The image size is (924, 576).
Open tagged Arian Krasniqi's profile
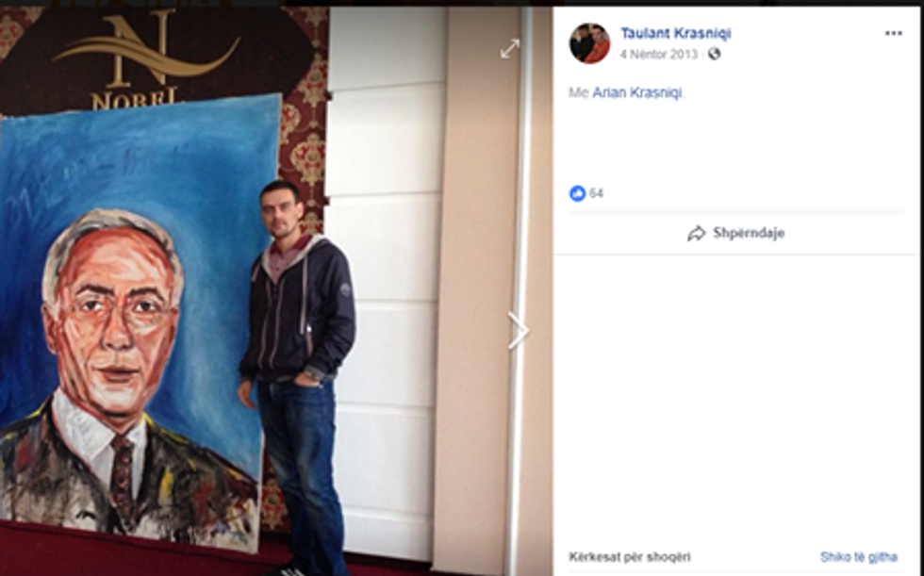point(637,92)
